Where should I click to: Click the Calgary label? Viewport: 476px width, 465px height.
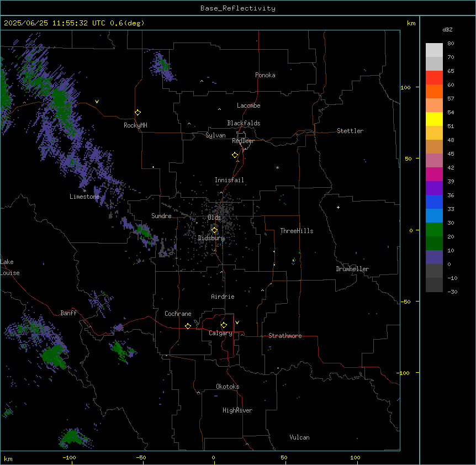220,333
